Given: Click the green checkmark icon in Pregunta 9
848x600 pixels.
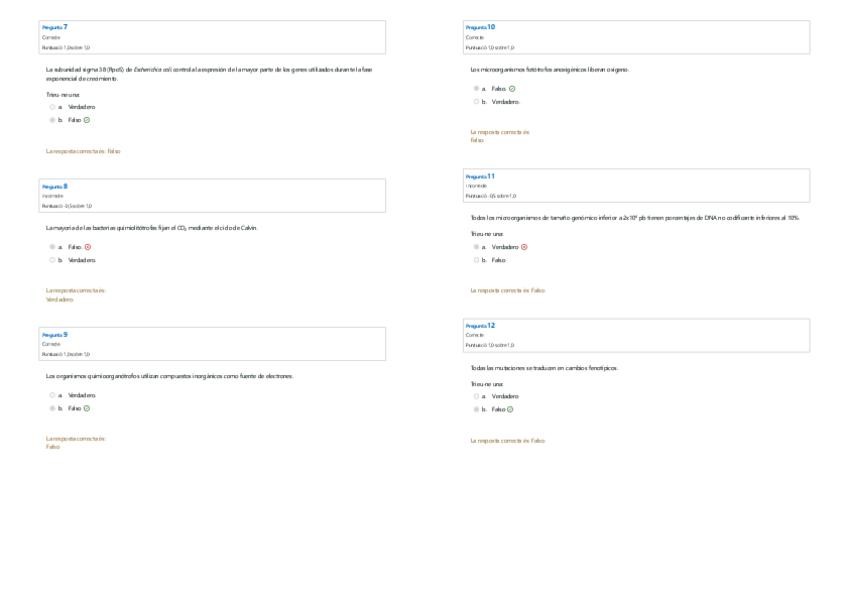Looking at the screenshot, I should (87, 408).
